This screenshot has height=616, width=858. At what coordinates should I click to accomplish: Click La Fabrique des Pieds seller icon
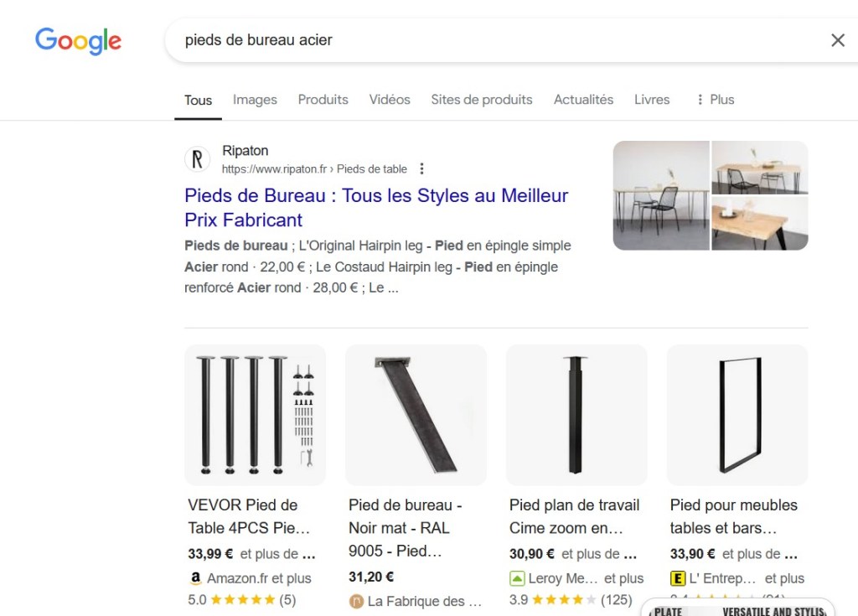click(356, 601)
